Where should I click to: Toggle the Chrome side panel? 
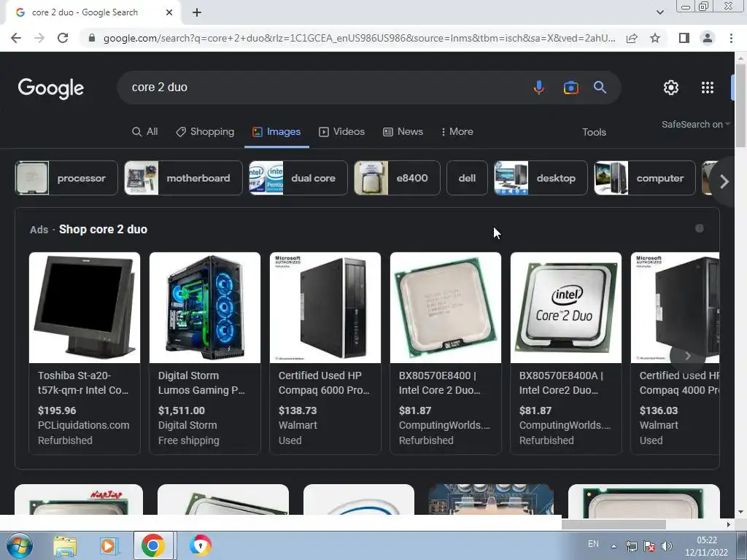(684, 38)
